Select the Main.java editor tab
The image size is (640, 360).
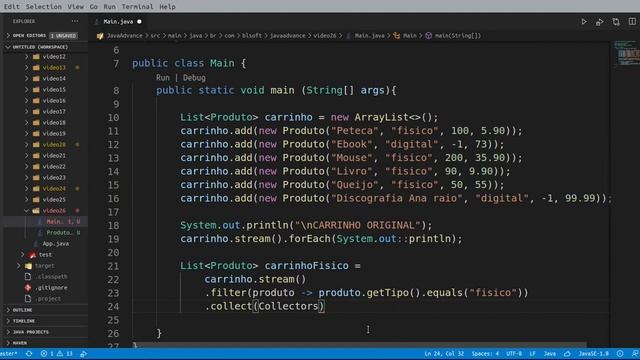pyautogui.click(x=118, y=22)
